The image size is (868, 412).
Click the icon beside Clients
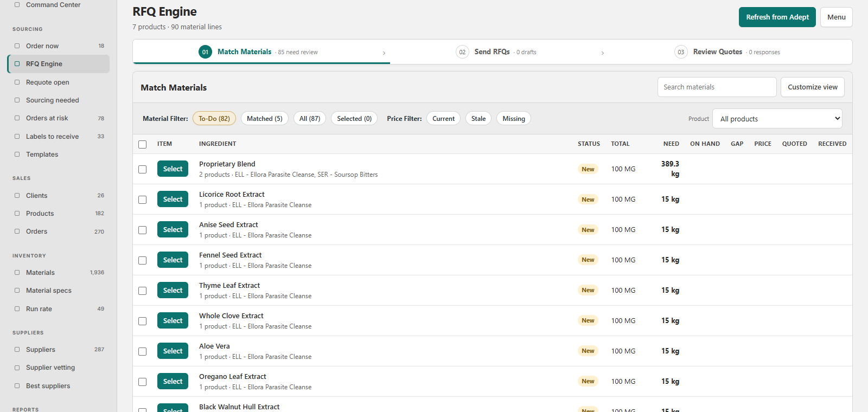[17, 196]
